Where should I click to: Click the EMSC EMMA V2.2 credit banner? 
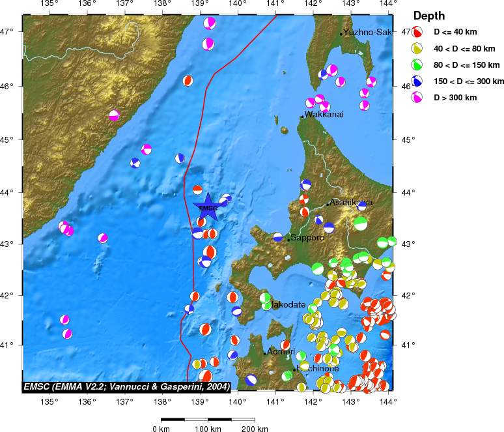tap(126, 386)
